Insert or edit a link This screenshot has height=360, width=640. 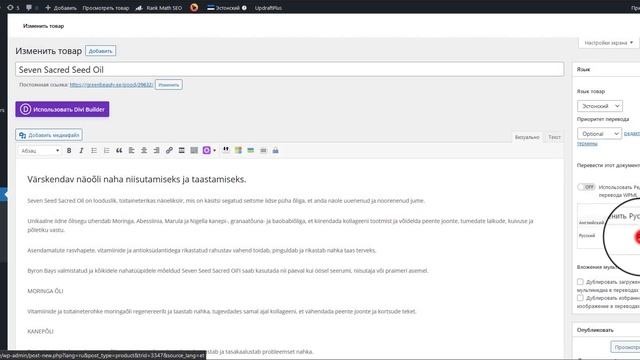coord(169,151)
